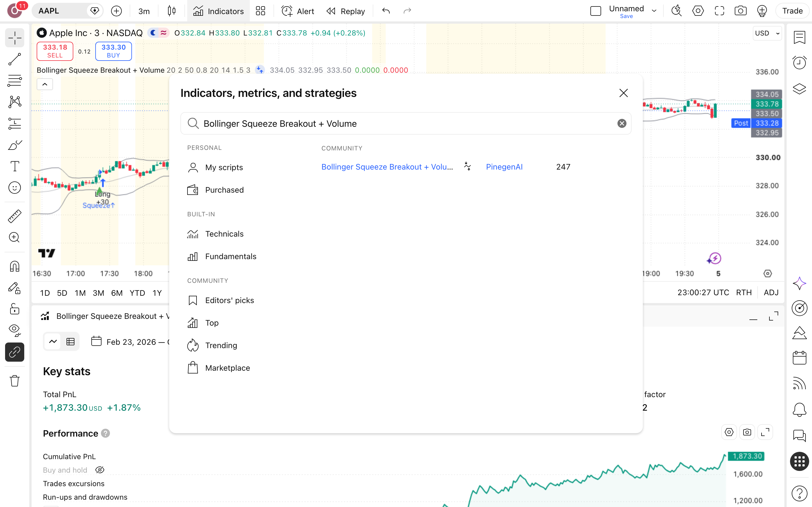The image size is (812, 507).
Task: Open the Technicals category
Action: point(224,234)
